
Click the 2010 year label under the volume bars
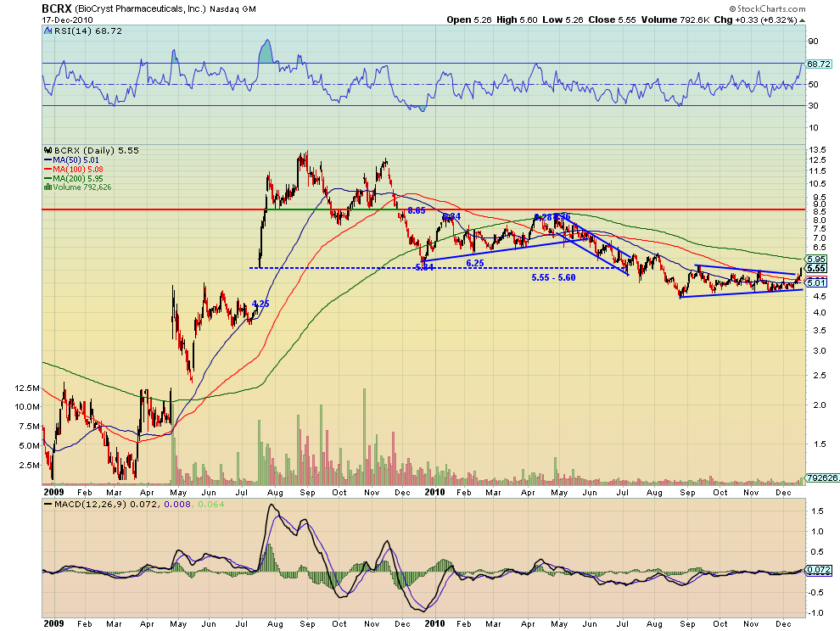pos(434,492)
